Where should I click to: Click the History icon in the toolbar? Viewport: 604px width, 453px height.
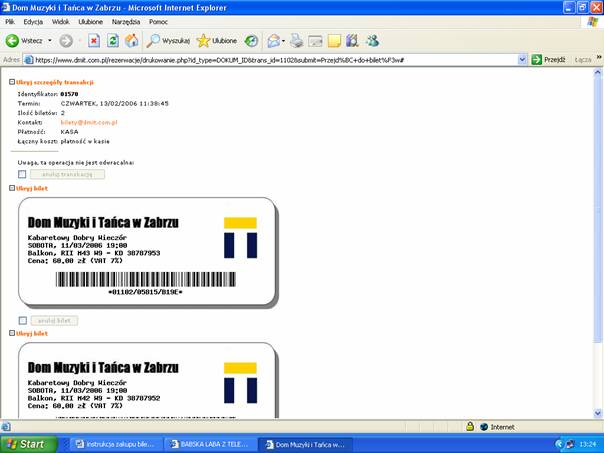[250, 41]
